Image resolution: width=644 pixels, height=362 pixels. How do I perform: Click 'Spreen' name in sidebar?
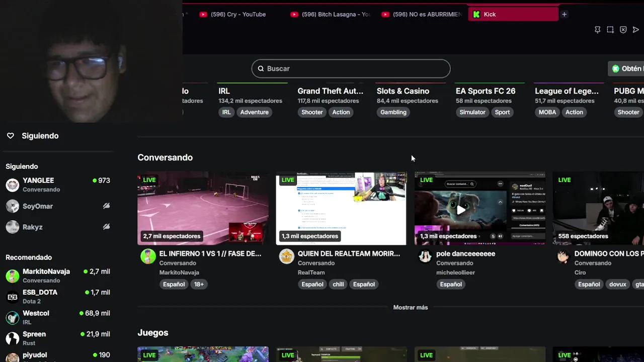pos(34,334)
